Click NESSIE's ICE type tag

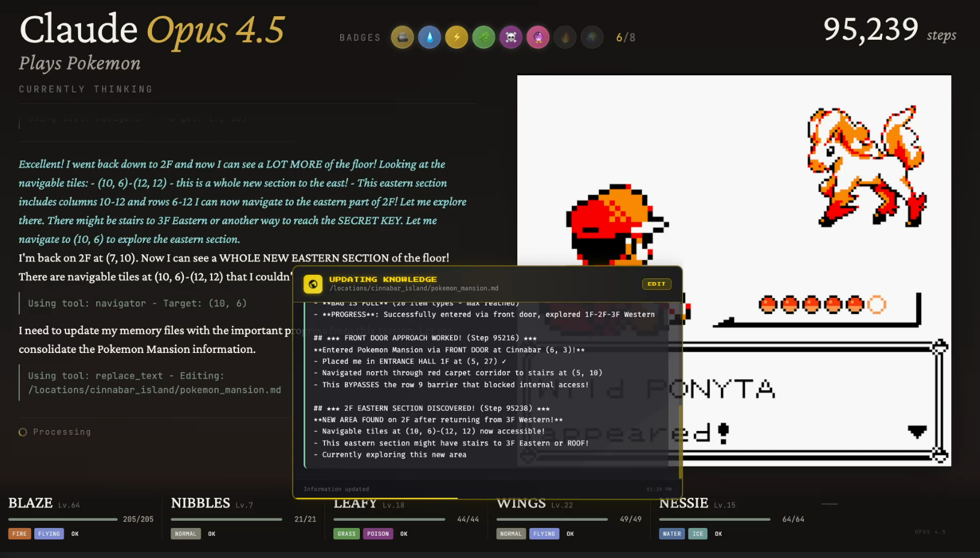[698, 533]
